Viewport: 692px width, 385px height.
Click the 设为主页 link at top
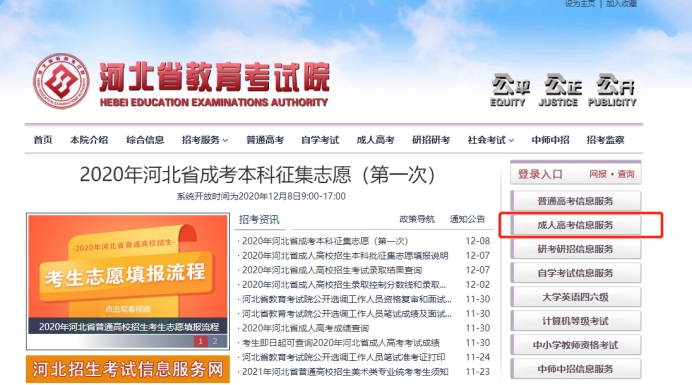(x=580, y=4)
